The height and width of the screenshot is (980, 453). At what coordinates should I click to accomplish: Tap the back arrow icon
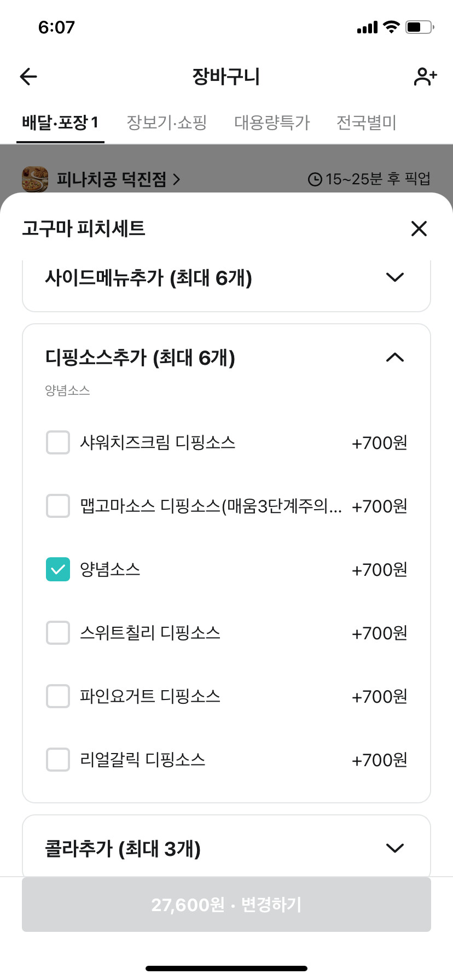click(x=28, y=77)
